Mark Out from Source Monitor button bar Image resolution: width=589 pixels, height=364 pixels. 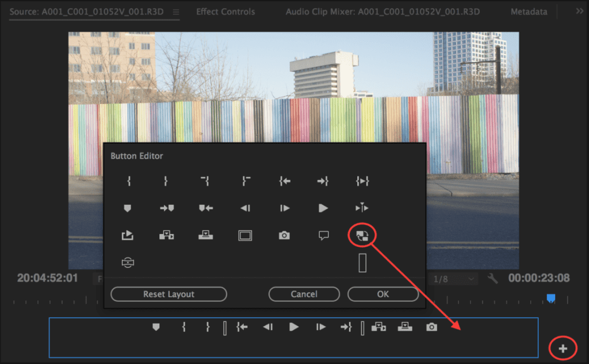pos(207,327)
